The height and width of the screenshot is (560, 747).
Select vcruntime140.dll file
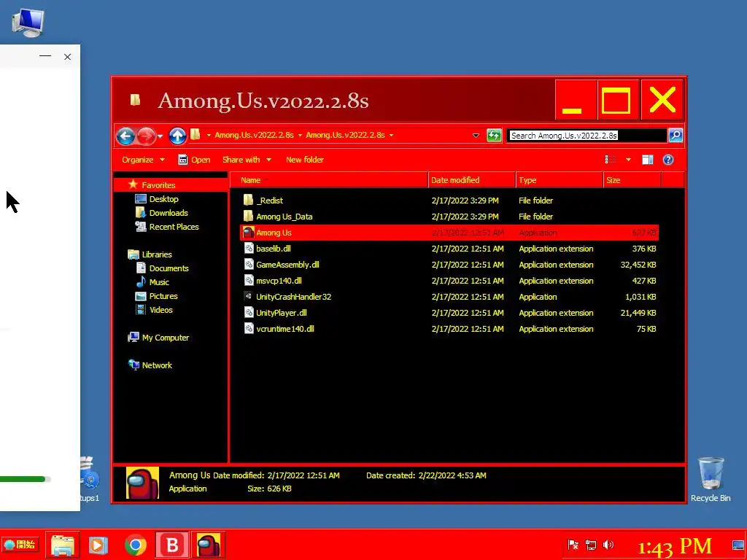pyautogui.click(x=449, y=329)
